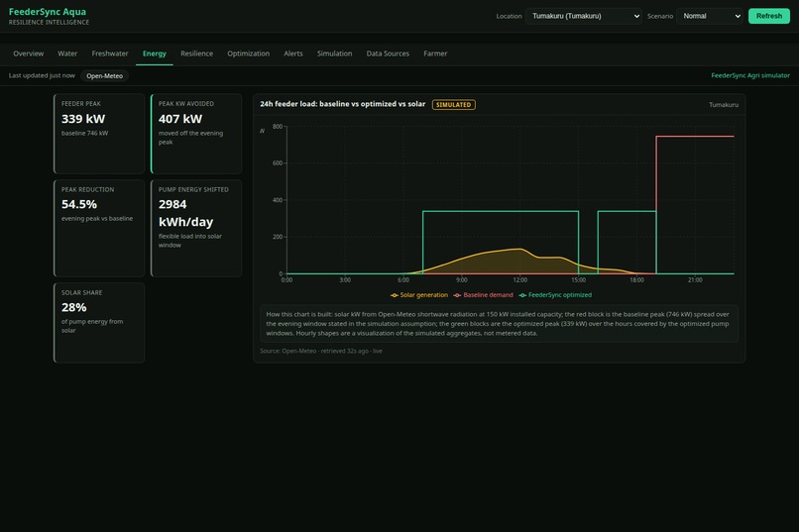The width and height of the screenshot is (799, 532).
Task: Open the Overview tab
Action: pyautogui.click(x=29, y=53)
